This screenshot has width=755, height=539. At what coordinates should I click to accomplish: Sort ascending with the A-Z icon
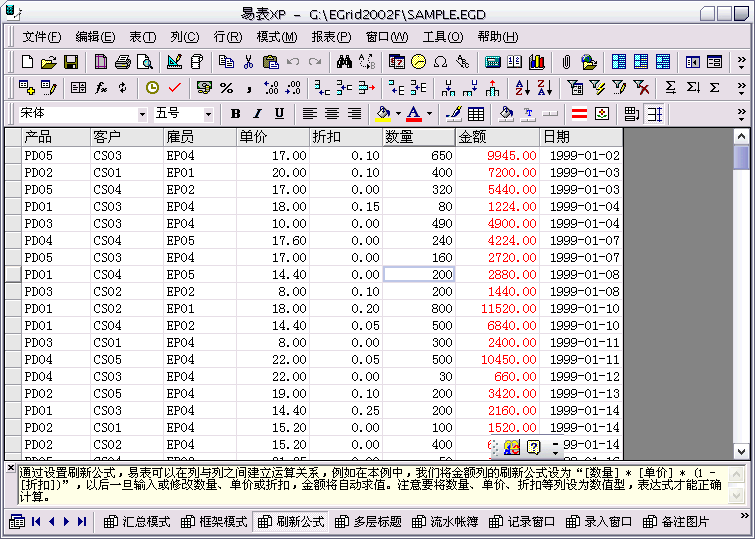(x=523, y=88)
